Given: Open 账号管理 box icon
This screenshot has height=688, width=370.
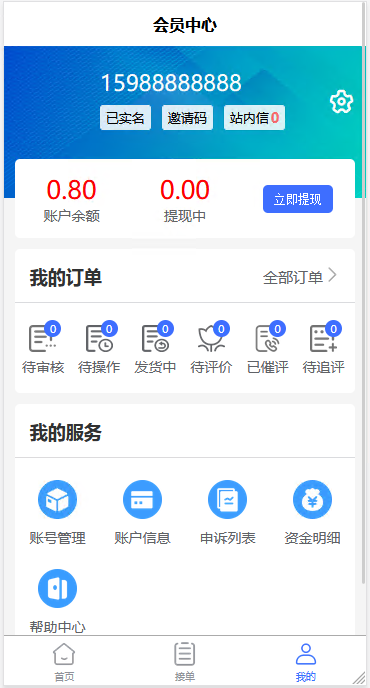Looking at the screenshot, I should [x=57, y=499].
